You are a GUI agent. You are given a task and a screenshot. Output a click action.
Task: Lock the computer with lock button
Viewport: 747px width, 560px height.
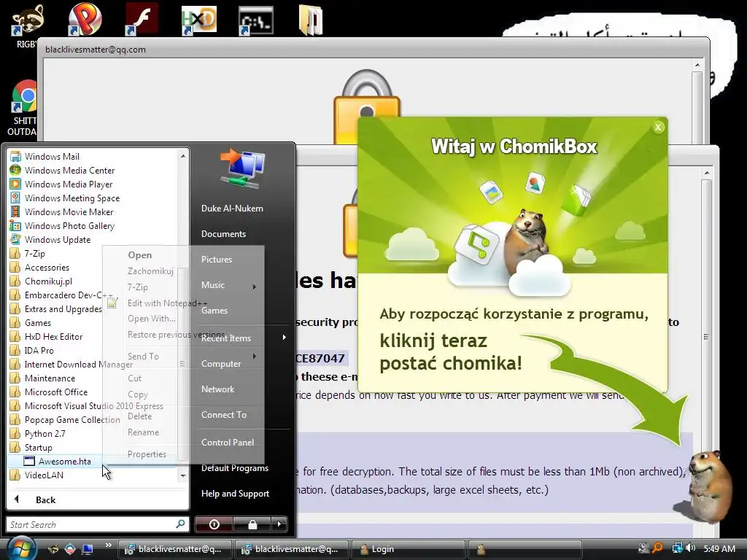point(252,524)
